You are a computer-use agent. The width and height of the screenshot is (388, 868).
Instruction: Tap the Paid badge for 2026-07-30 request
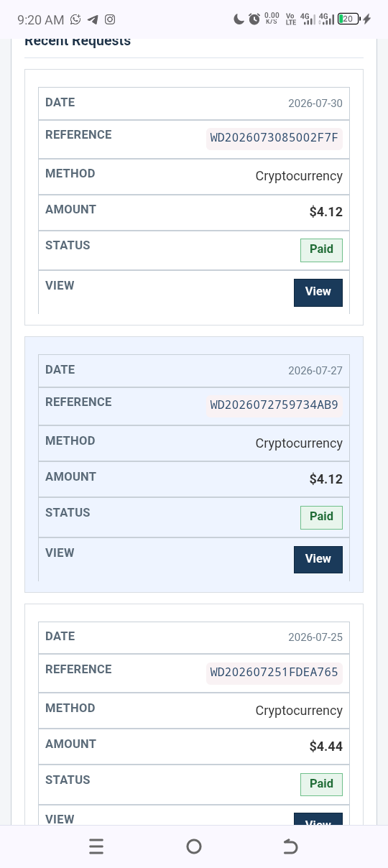click(321, 250)
